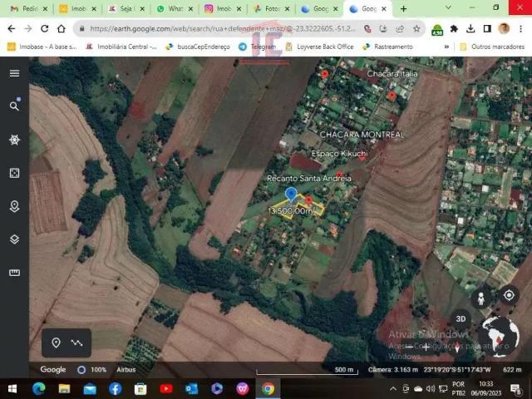
Task: Click Recanto Santa Andreia label
Action: (x=308, y=178)
